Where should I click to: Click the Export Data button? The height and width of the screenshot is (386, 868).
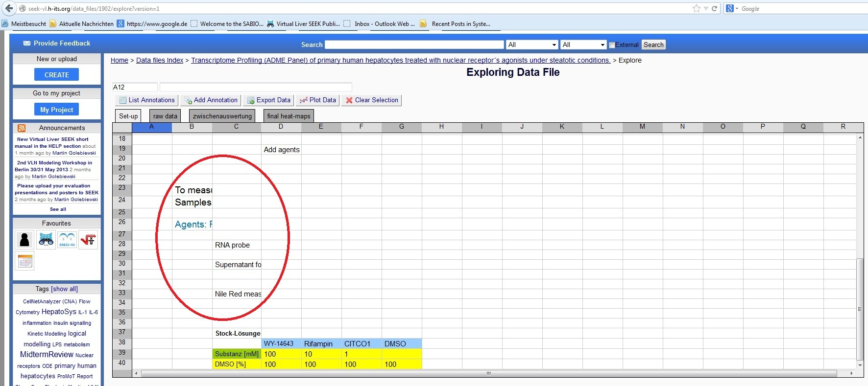tap(269, 100)
